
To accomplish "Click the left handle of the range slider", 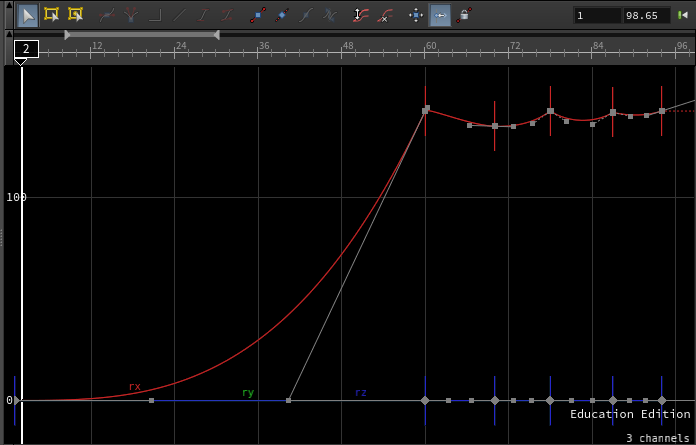I will tap(67, 35).
